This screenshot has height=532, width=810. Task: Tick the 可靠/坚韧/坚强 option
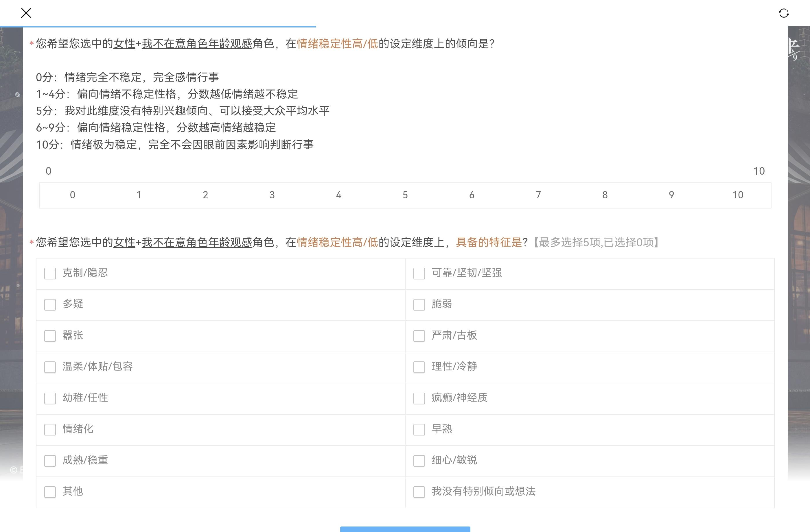pos(419,274)
